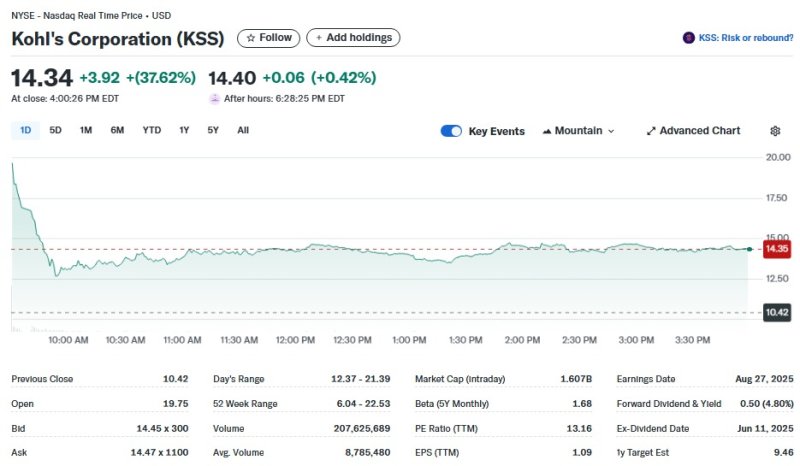This screenshot has width=800, height=466.
Task: Expand the Mountain chart type dropdown
Action: tap(578, 131)
